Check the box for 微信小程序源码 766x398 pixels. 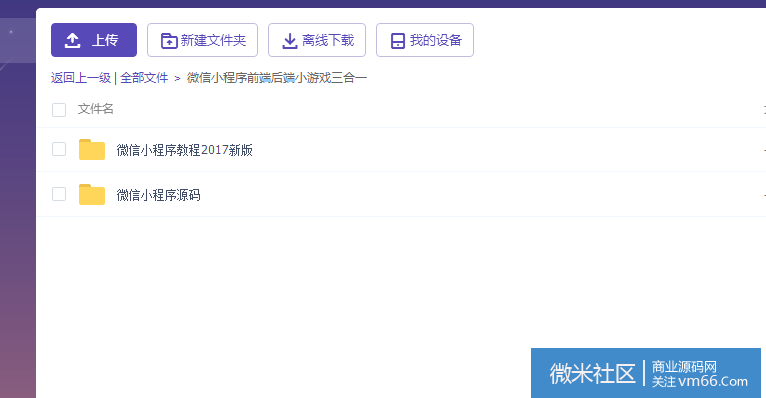[59, 194]
